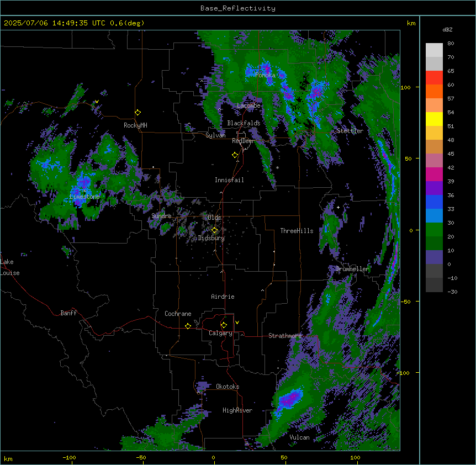This screenshot has height=465, width=476.
Task: Click the Vulcan town label
Action: click(x=299, y=437)
